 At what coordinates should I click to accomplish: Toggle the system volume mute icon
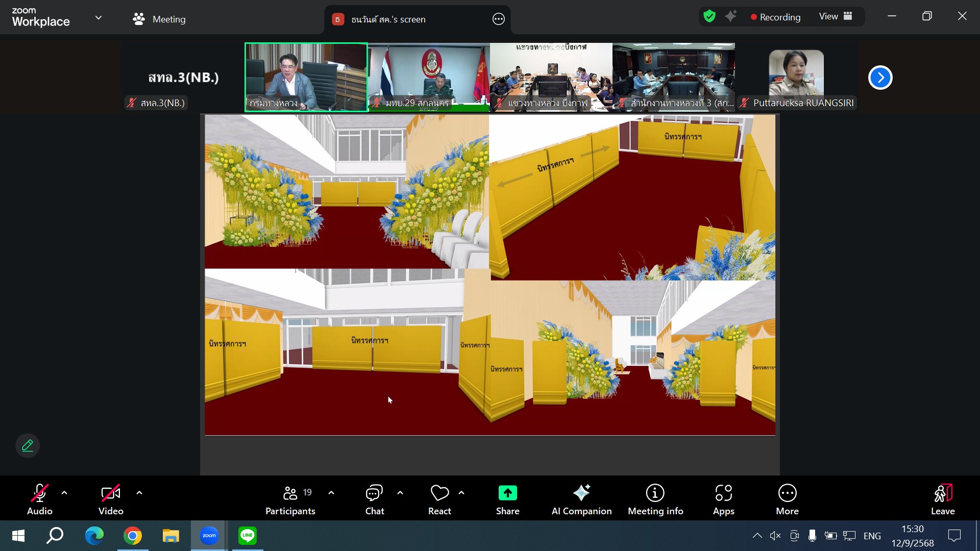pyautogui.click(x=775, y=536)
